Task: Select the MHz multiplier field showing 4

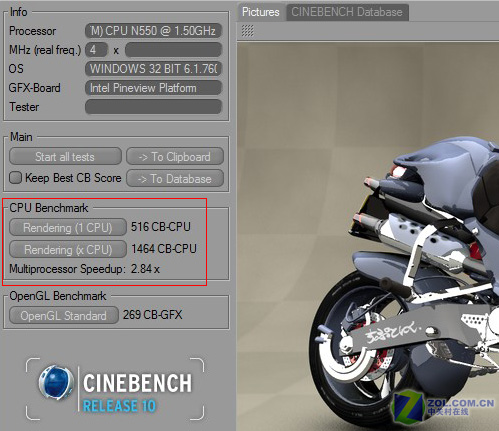Action: pos(97,50)
